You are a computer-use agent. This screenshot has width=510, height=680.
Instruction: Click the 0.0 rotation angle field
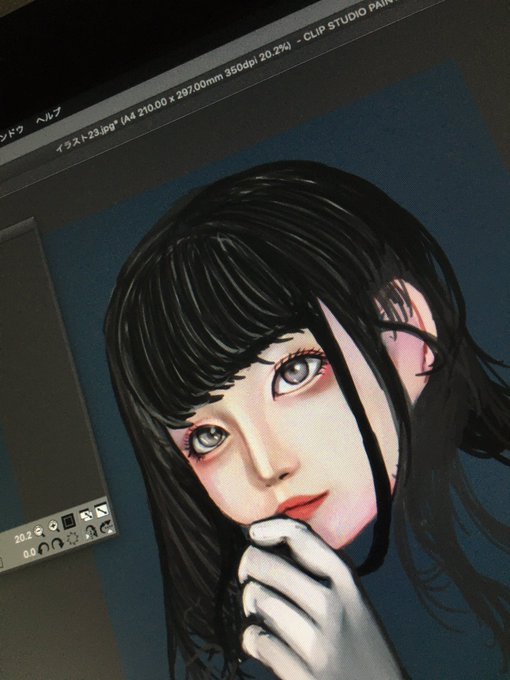(29, 554)
